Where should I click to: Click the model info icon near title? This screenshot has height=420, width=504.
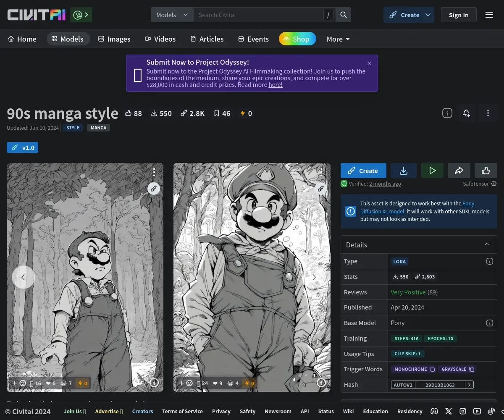point(447,113)
